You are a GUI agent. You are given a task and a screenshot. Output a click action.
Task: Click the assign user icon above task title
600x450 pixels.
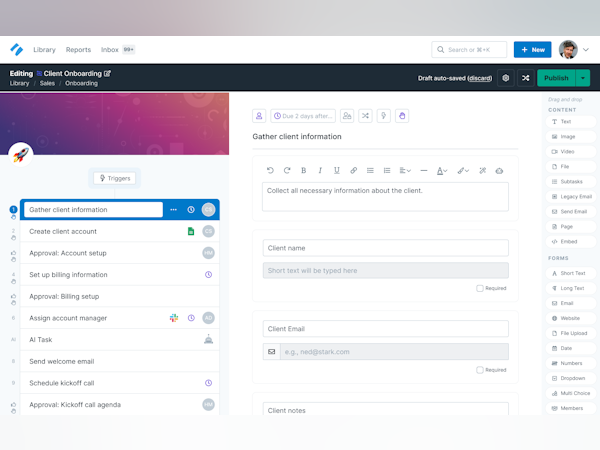coord(259,116)
